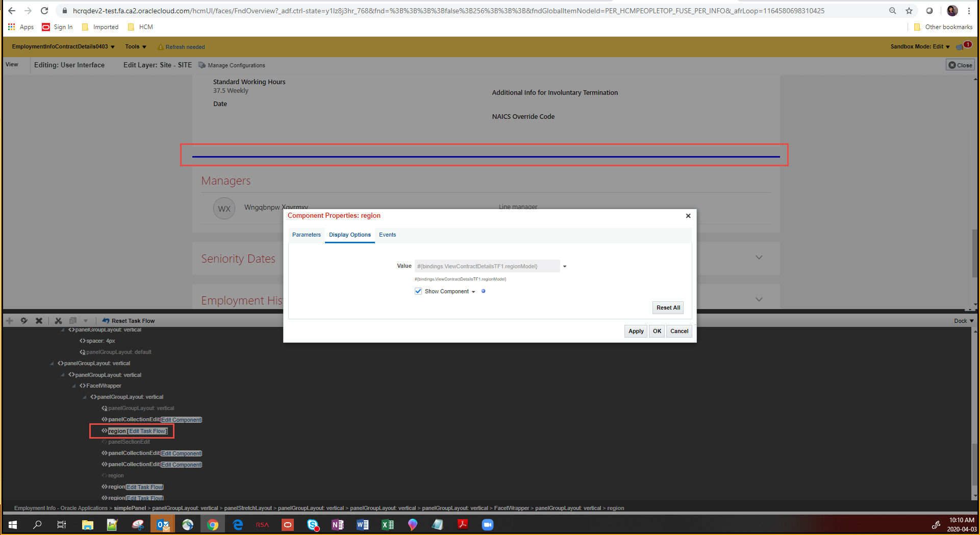Open the Value field dropdown arrow
The height and width of the screenshot is (535, 980).
[x=565, y=266]
